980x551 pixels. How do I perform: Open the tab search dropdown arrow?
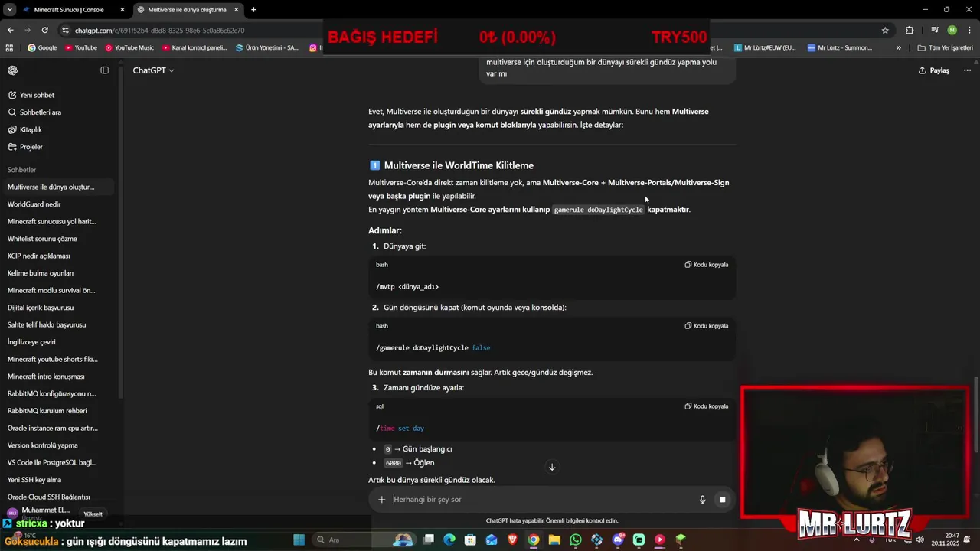click(9, 10)
